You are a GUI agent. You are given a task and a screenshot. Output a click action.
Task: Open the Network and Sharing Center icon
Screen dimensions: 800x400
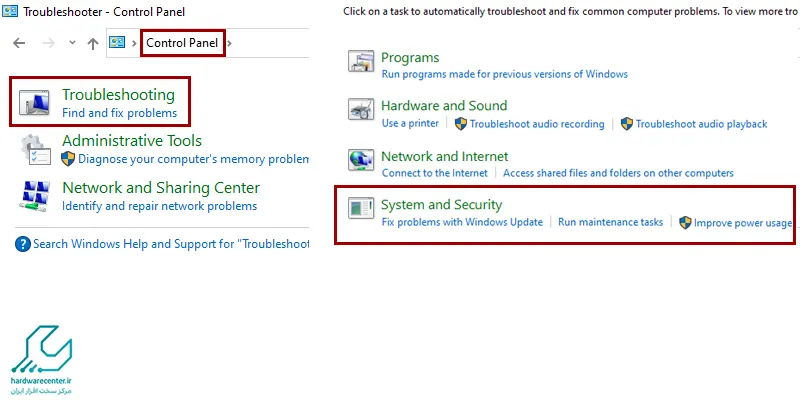(36, 196)
